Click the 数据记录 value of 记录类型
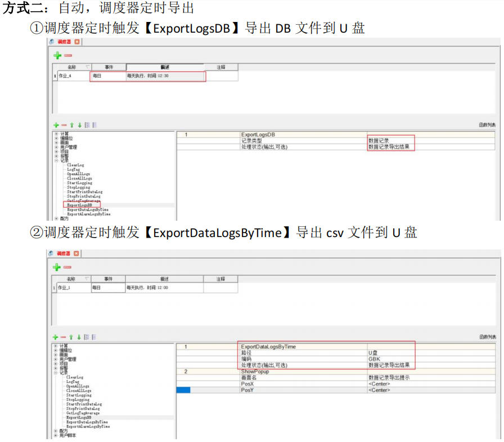Viewport: 504px width, 442px height. [x=379, y=141]
